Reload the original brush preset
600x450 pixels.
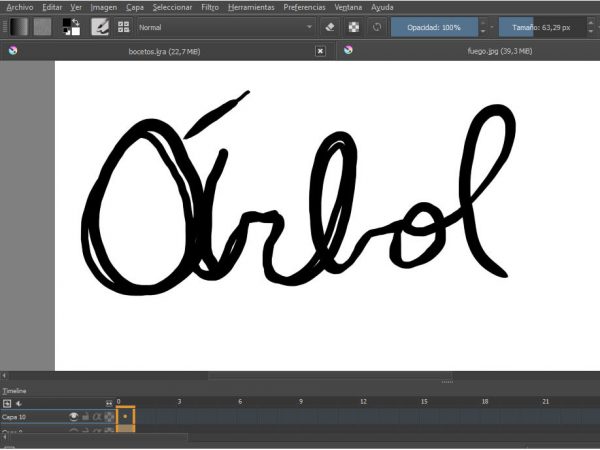[x=377, y=27]
